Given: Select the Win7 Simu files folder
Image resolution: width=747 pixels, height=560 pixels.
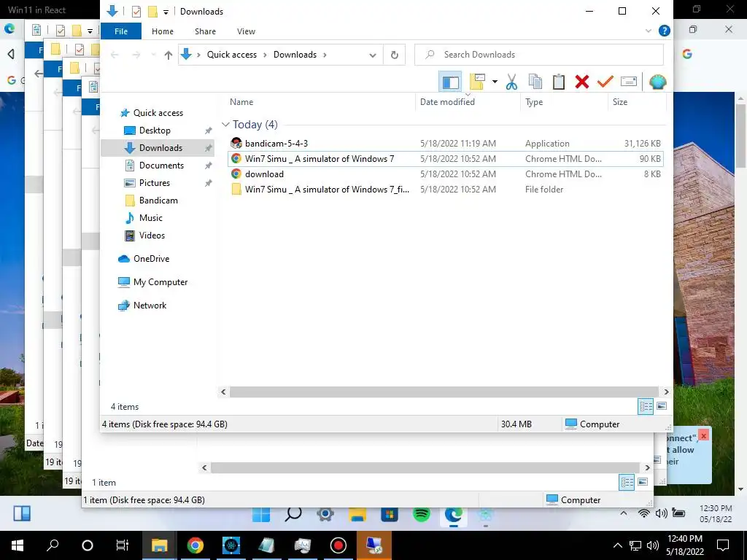Looking at the screenshot, I should 327,189.
